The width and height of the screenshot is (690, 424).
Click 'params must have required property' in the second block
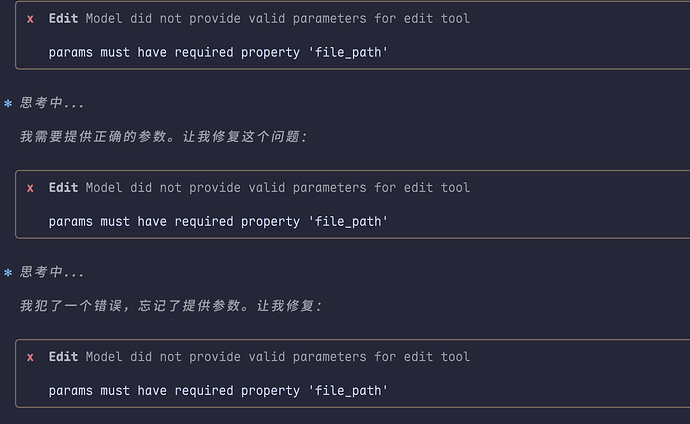pos(174,221)
